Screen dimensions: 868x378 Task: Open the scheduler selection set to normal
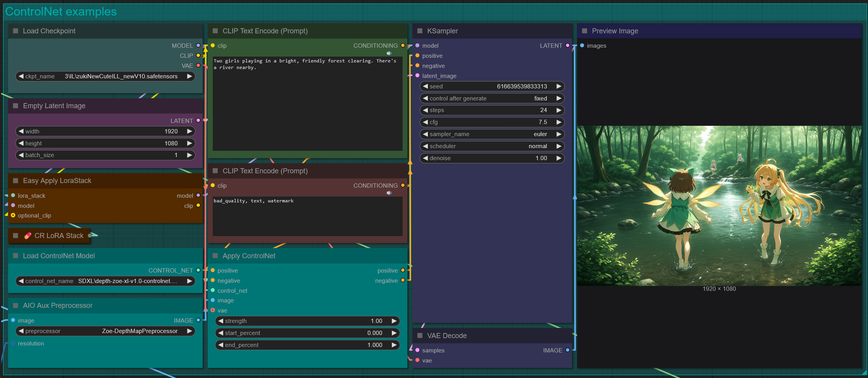[492, 146]
